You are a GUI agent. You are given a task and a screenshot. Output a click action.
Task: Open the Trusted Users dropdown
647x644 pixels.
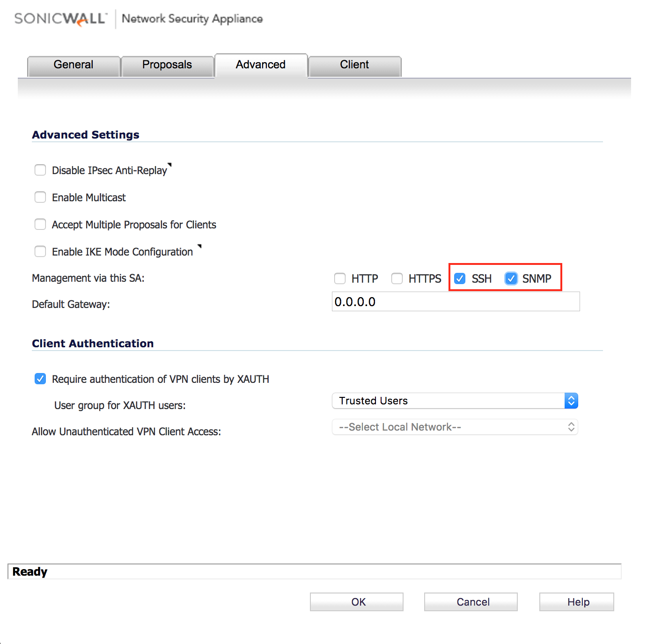click(454, 401)
